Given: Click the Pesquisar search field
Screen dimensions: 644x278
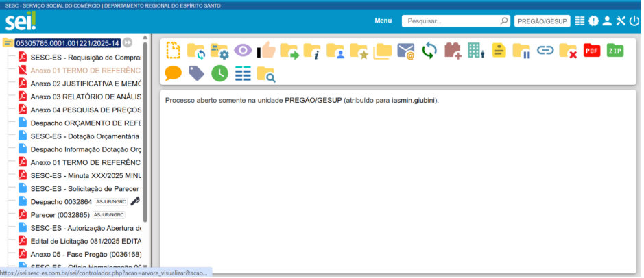Looking at the screenshot, I should tap(451, 21).
